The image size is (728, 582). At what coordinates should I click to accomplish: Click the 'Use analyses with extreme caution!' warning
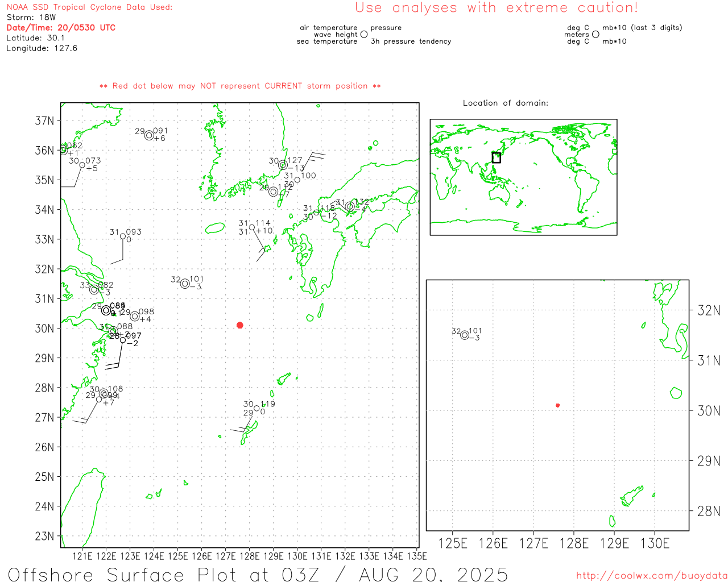point(497,8)
